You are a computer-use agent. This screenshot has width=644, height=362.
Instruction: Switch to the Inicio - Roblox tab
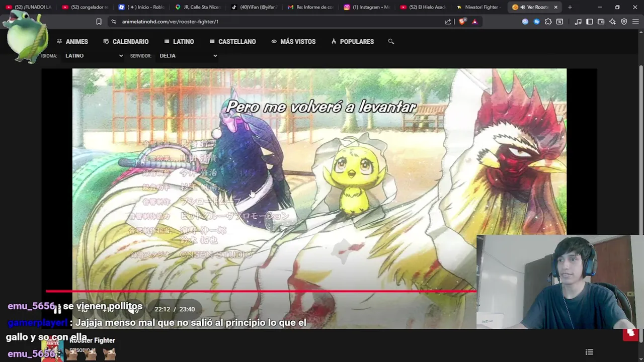point(142,7)
